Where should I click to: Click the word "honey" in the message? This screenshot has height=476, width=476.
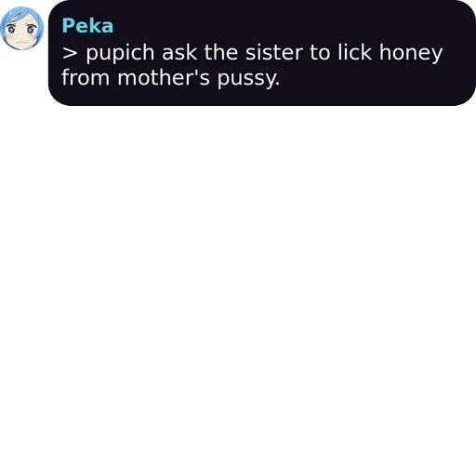point(411,54)
